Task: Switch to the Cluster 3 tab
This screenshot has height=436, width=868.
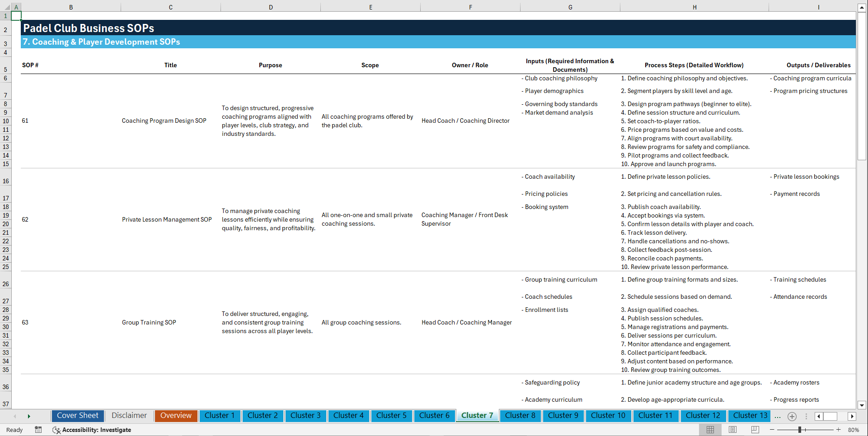Action: pyautogui.click(x=305, y=415)
